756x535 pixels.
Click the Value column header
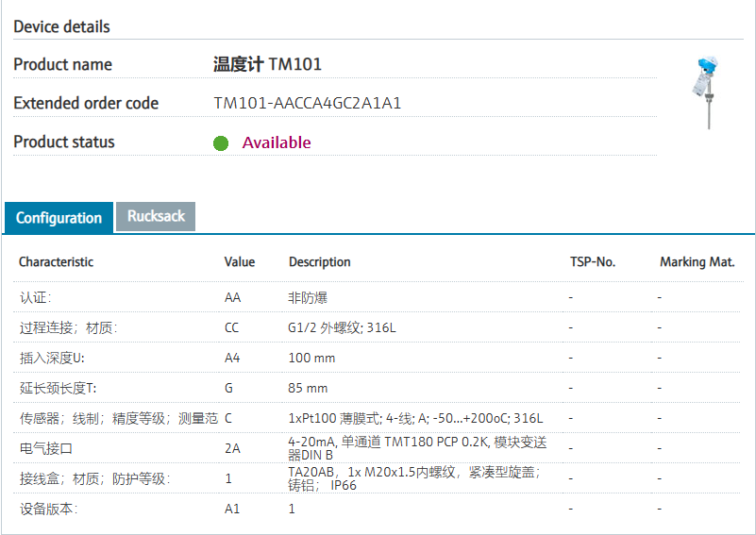240,261
